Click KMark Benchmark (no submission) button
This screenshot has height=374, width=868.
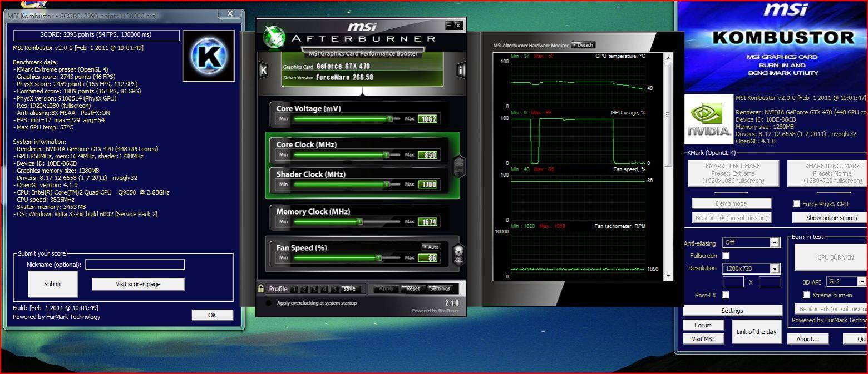click(x=731, y=218)
